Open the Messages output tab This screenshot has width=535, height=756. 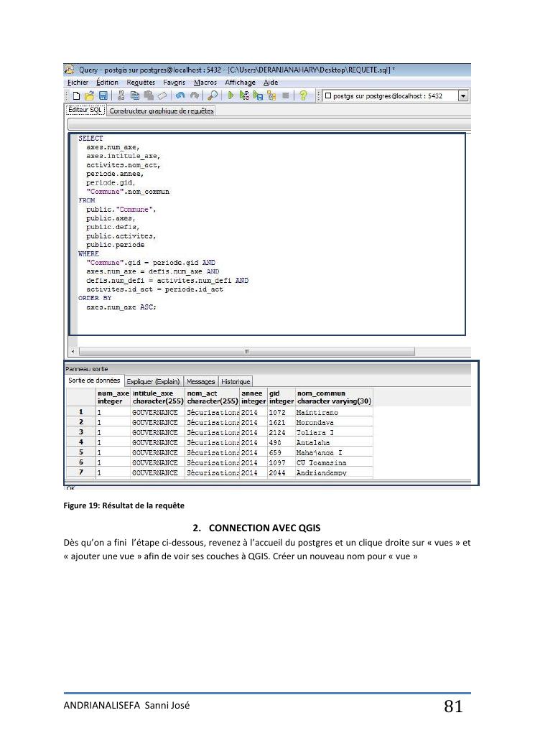200,382
